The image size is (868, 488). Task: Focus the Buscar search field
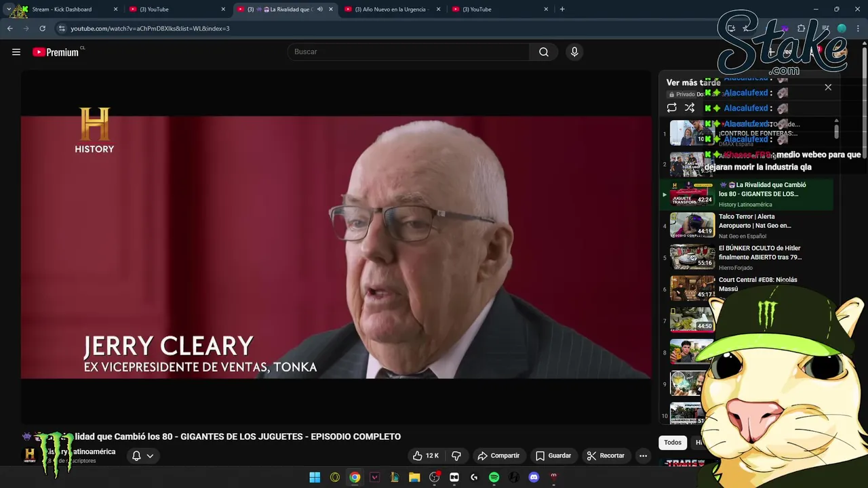[x=409, y=52]
